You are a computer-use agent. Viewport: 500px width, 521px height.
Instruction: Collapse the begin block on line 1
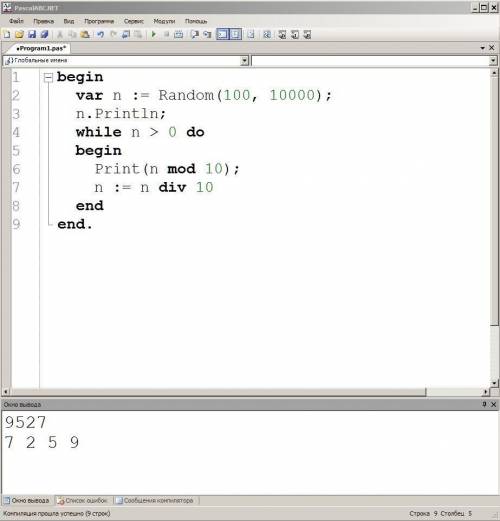[x=48, y=78]
